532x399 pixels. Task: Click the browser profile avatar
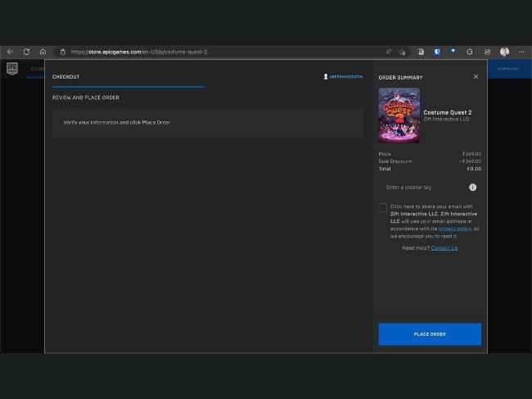click(x=504, y=52)
